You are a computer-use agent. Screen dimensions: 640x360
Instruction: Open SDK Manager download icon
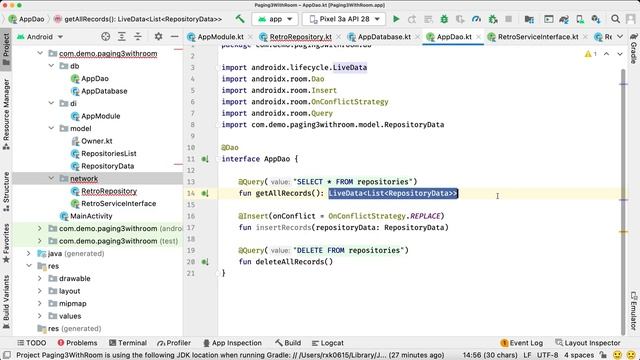coord(596,19)
